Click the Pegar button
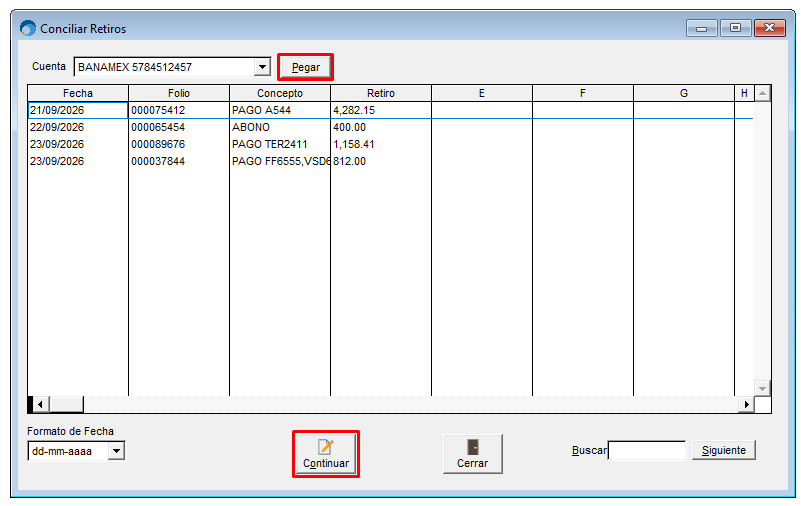This screenshot has width=801, height=506. [305, 67]
